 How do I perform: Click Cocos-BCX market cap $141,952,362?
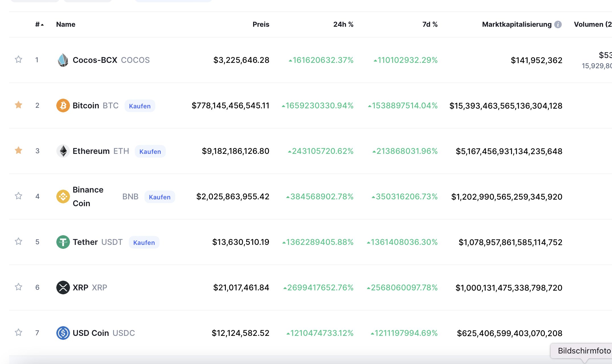537,60
